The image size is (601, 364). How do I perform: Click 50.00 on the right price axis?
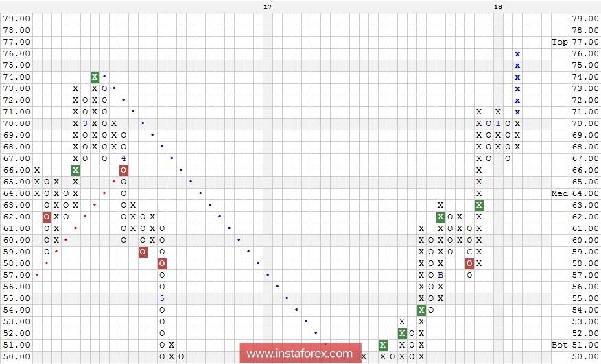click(585, 356)
